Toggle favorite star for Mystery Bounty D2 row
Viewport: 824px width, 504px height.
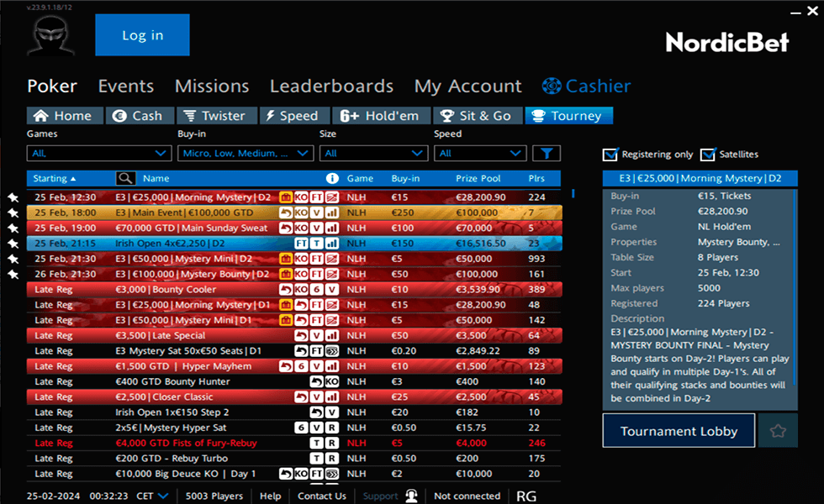point(13,274)
